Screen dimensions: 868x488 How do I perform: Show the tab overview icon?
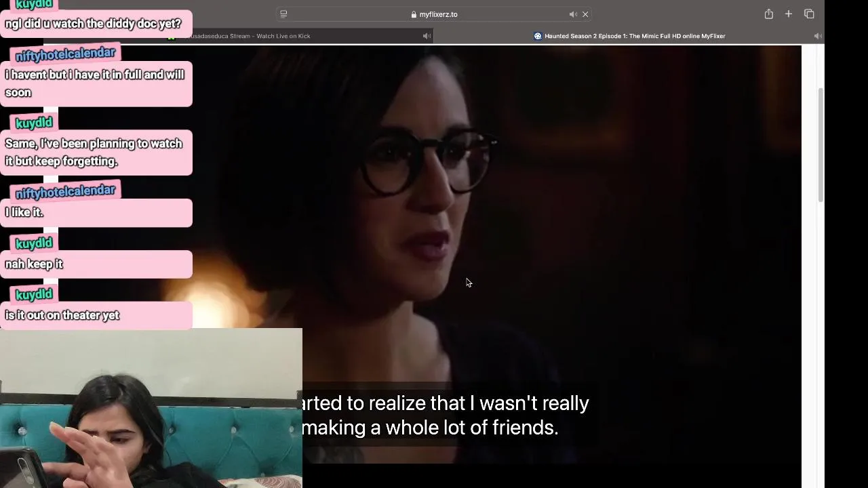[x=809, y=14]
